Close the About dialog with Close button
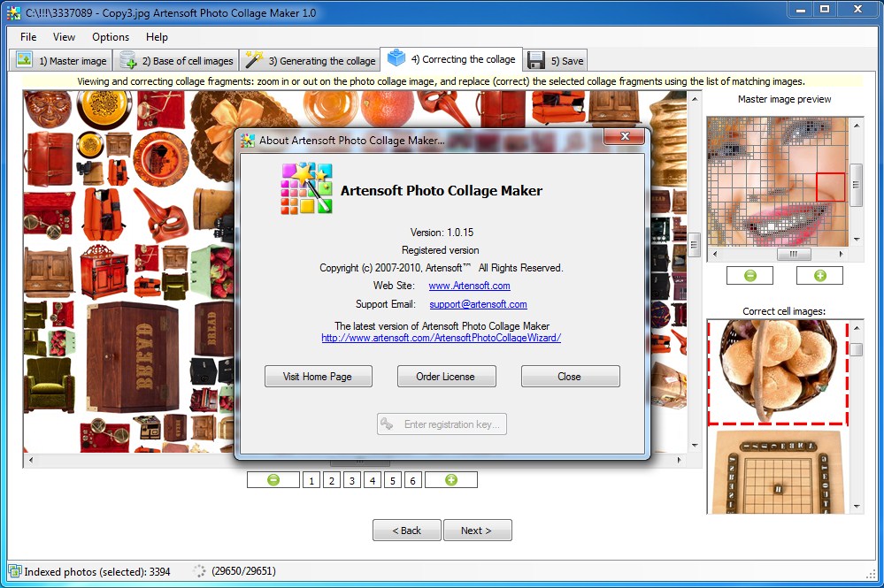Screen dimensions: 884x588 pos(570,376)
